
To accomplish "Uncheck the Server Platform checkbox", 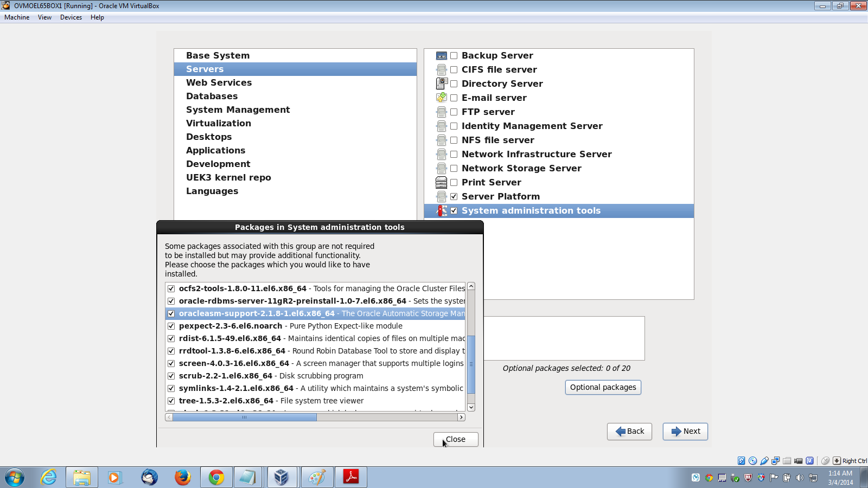I will tap(454, 196).
